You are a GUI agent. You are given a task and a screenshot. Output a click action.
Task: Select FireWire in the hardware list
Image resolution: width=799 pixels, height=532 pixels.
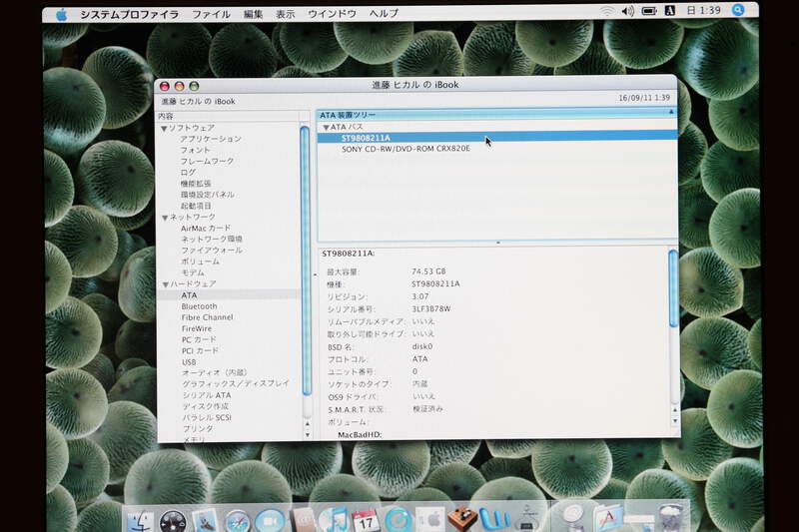(x=197, y=328)
